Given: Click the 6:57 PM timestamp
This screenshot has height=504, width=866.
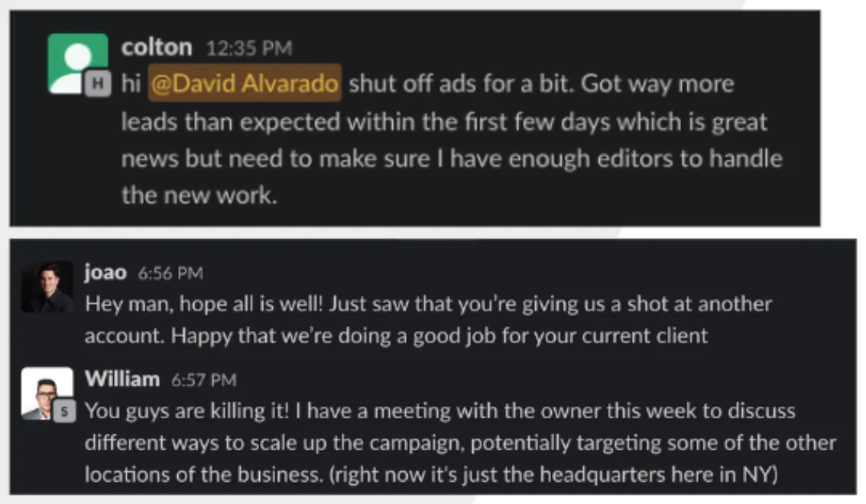Looking at the screenshot, I should 204,380.
